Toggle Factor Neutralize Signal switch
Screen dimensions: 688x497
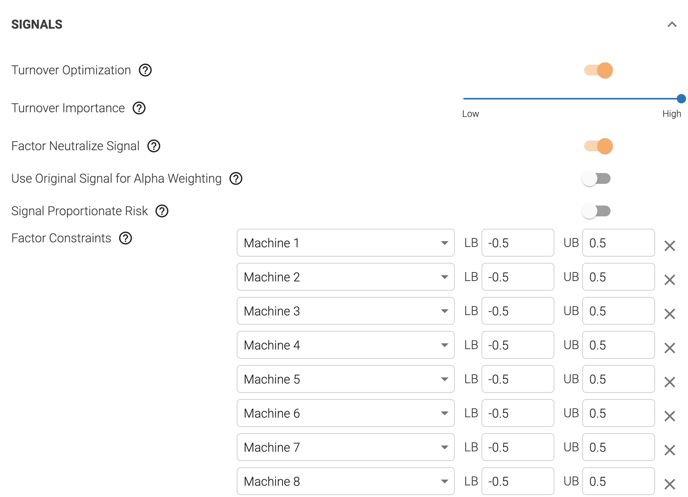(x=598, y=146)
